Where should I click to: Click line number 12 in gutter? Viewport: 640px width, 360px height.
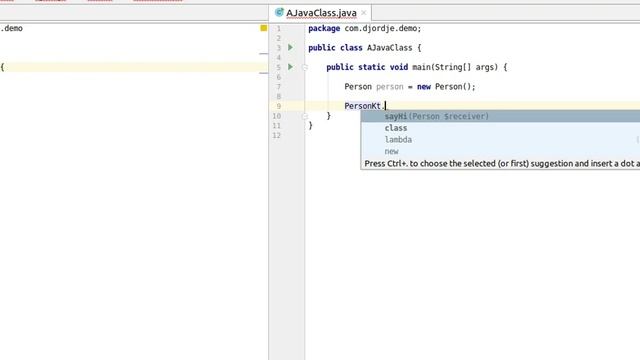(x=277, y=135)
